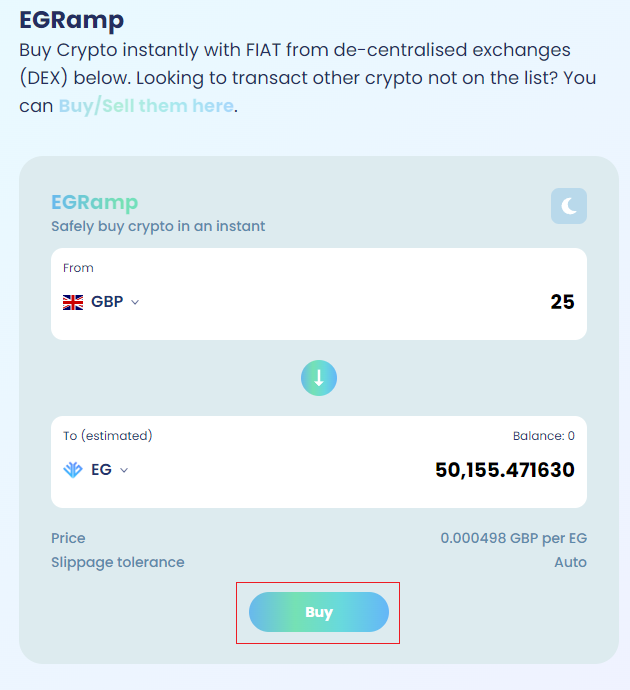Image resolution: width=630 pixels, height=690 pixels.
Task: Click the estimated amount 50,155.471630
Action: pyautogui.click(x=504, y=469)
